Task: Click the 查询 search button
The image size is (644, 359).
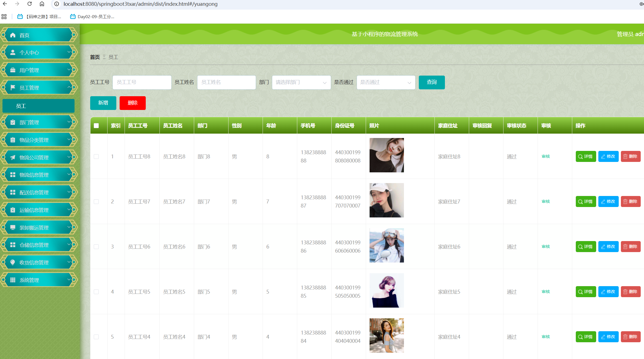Action: [x=431, y=82]
